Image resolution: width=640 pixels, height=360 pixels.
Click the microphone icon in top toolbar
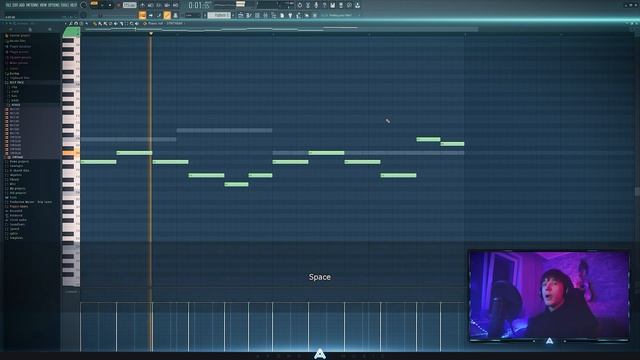pos(316,5)
